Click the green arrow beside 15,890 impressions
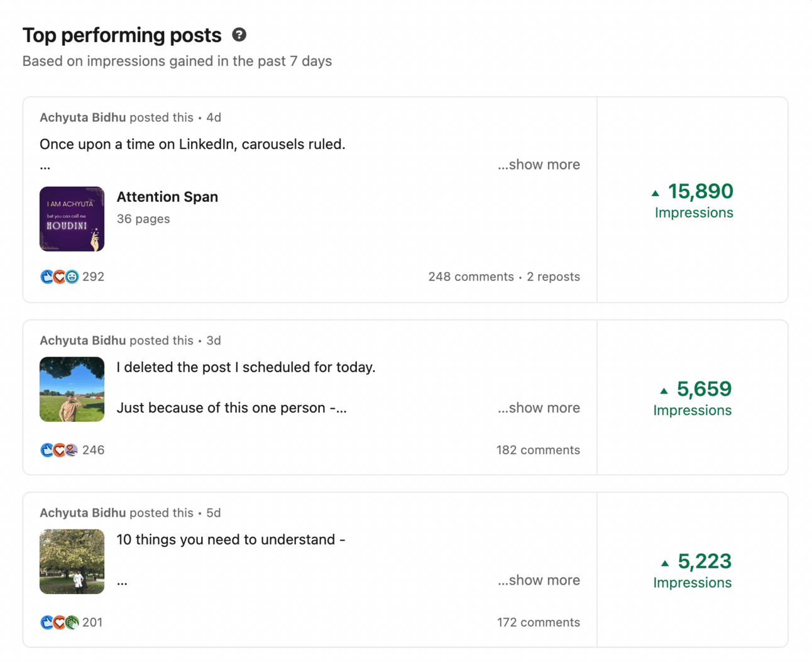The width and height of the screenshot is (812, 662). click(656, 193)
